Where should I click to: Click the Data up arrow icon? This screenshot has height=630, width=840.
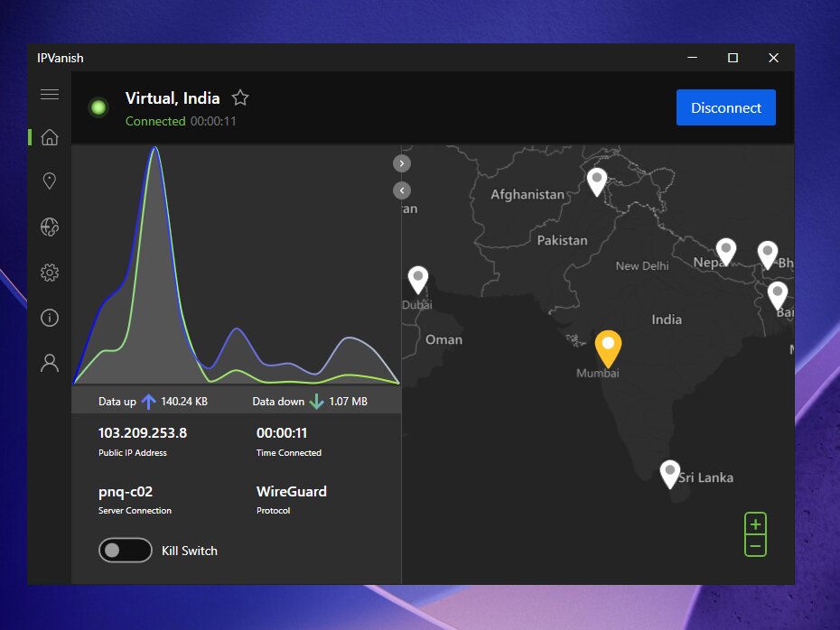click(x=148, y=402)
